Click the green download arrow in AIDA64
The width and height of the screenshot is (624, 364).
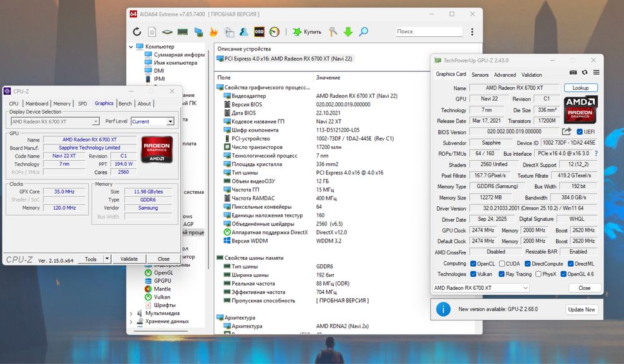[x=348, y=32]
